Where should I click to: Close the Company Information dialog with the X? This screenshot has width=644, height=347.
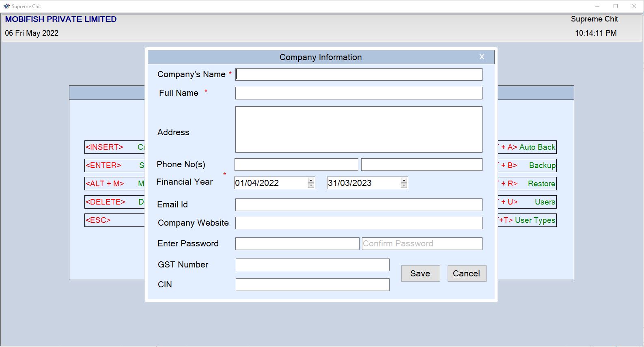pos(482,57)
